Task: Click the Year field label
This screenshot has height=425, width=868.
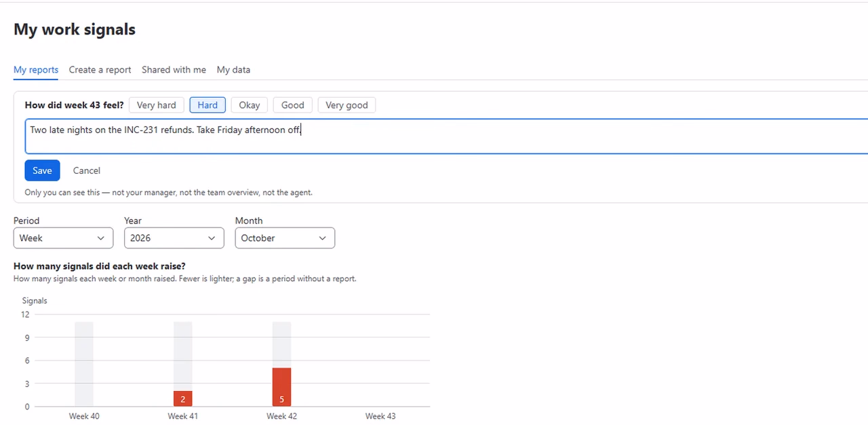Action: [x=133, y=221]
